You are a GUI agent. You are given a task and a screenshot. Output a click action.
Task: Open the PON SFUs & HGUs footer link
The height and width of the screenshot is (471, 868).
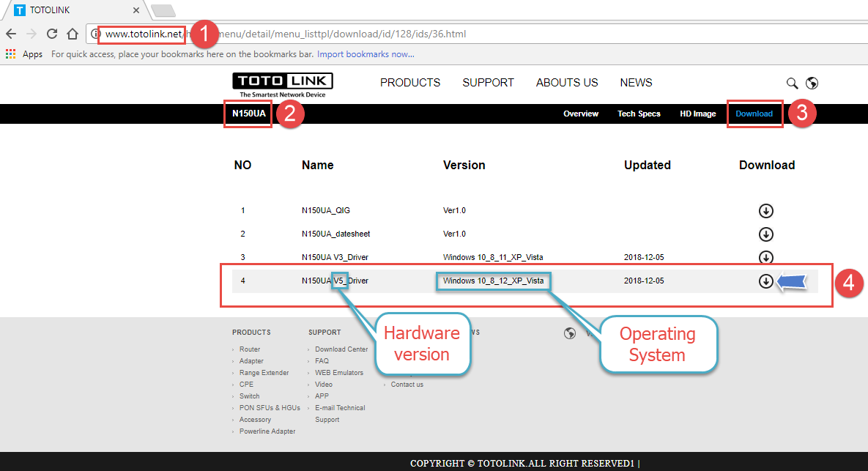(x=270, y=408)
